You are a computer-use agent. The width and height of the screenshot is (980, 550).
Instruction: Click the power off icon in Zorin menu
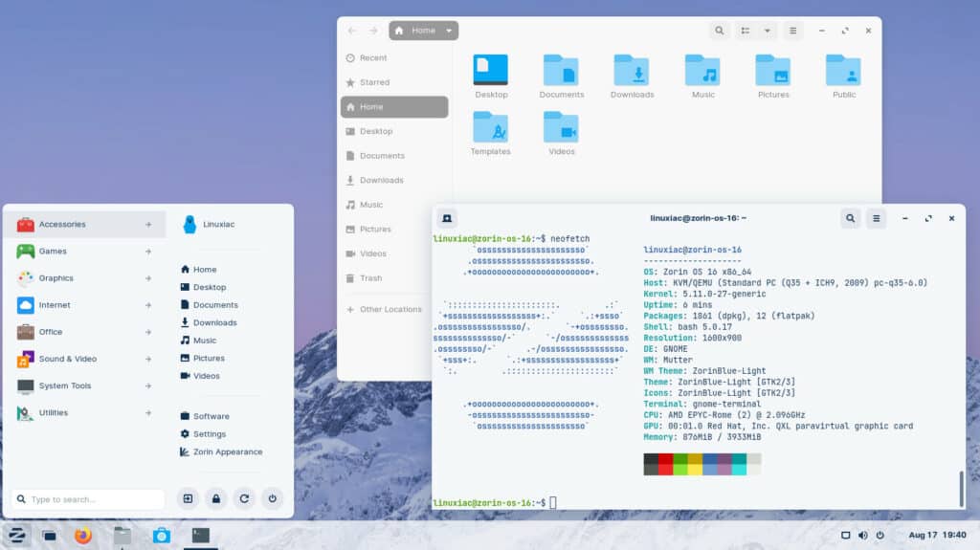[x=273, y=498]
